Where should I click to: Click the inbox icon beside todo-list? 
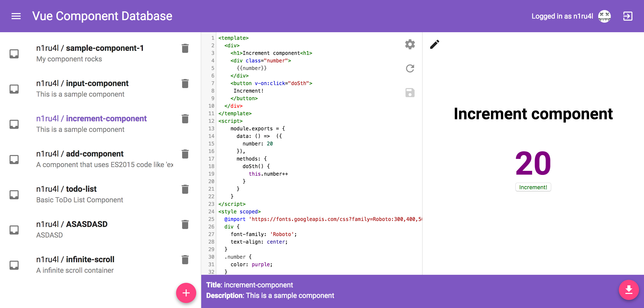tap(14, 195)
